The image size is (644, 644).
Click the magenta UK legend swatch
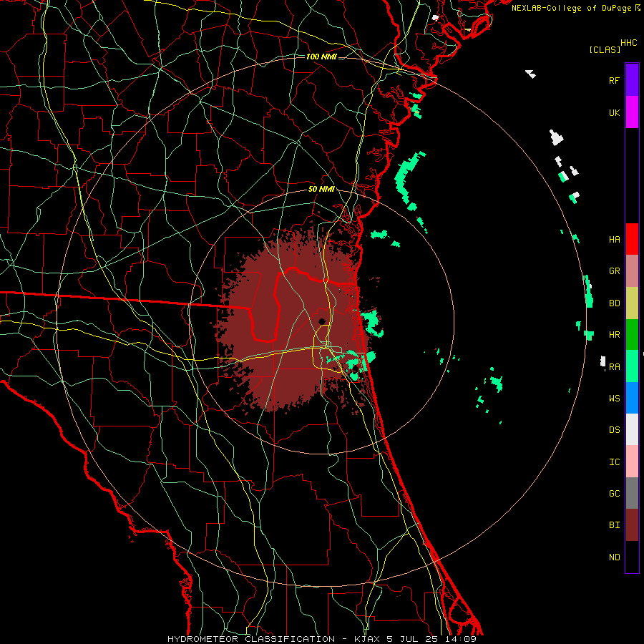click(632, 112)
